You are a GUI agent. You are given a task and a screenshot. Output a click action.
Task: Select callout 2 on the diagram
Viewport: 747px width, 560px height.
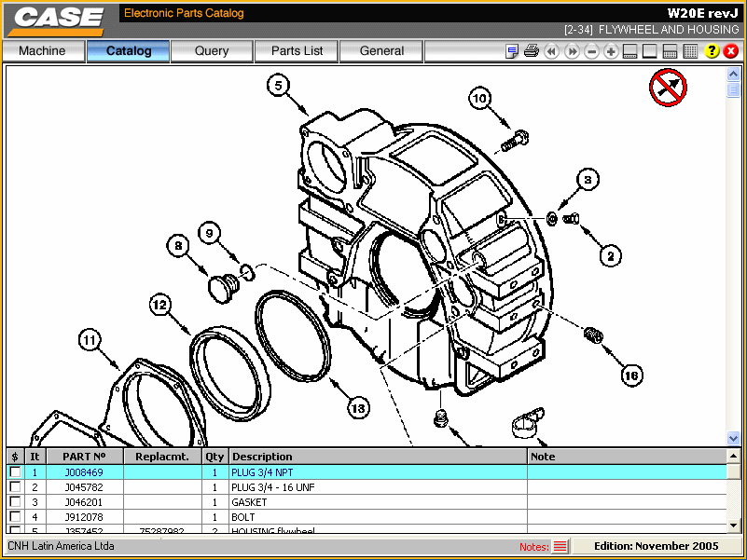click(x=611, y=255)
